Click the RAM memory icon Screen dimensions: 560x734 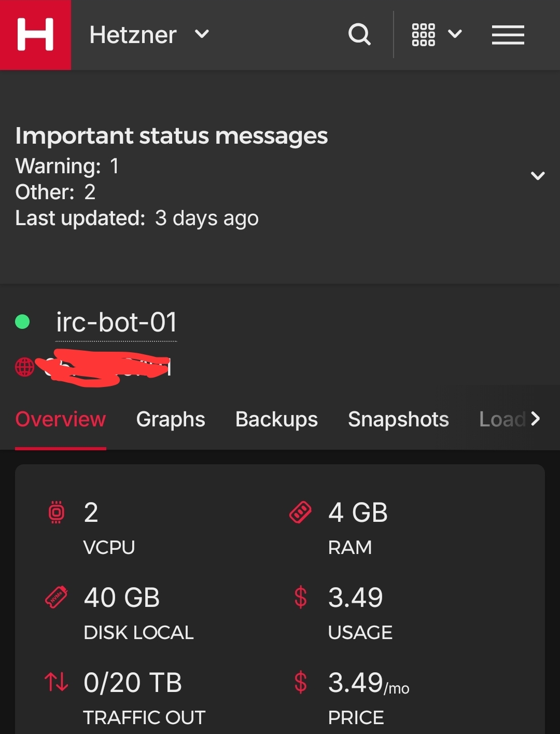300,513
